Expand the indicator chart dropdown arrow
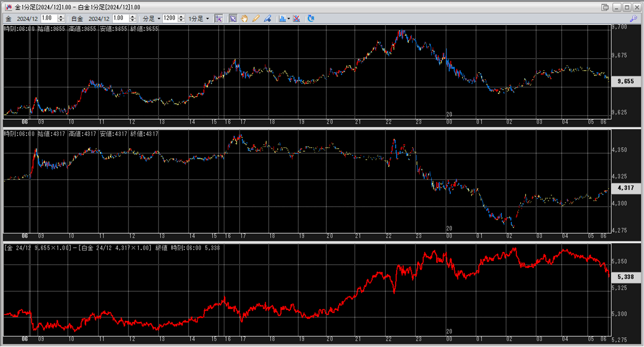The width and height of the screenshot is (644, 347). click(289, 19)
